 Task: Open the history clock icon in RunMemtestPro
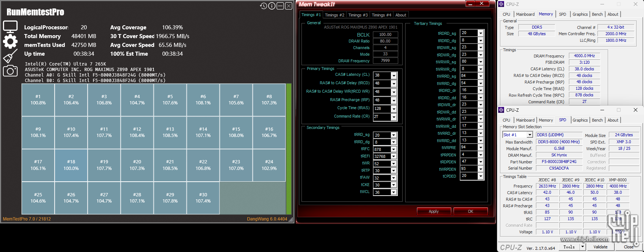pos(263,6)
